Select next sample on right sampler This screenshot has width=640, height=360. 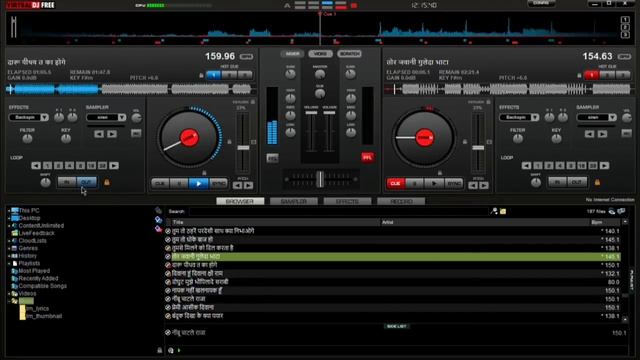coord(602,134)
